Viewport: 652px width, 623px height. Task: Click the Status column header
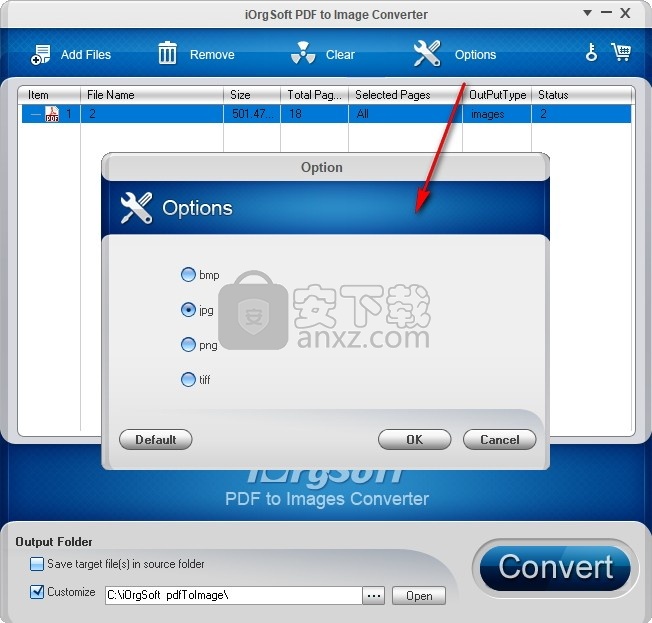(582, 95)
